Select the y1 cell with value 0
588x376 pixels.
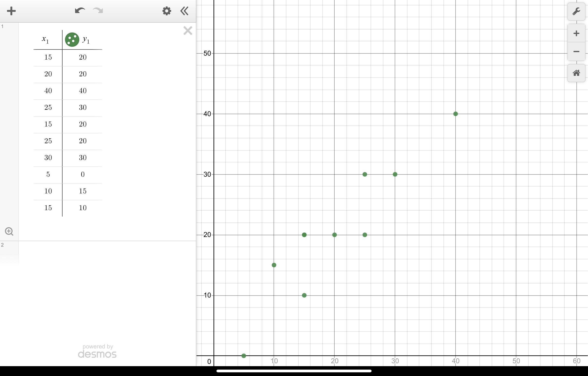click(x=83, y=175)
